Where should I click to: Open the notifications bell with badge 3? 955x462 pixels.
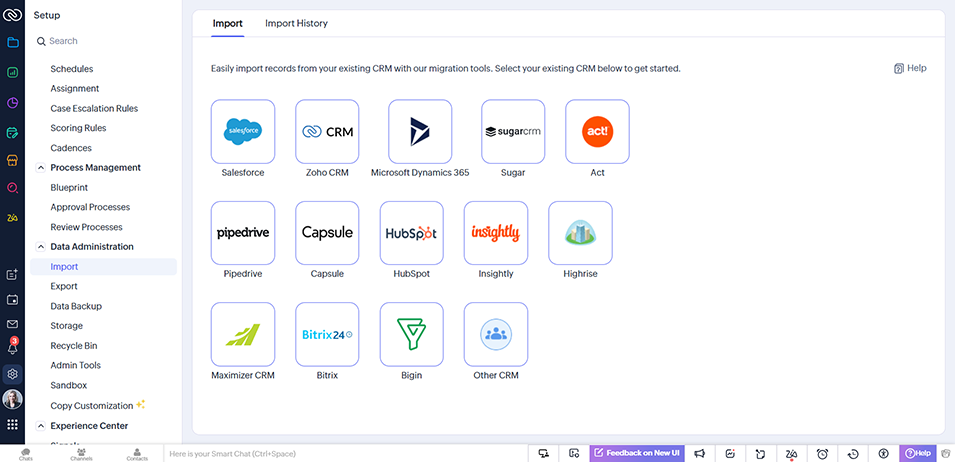tap(12, 347)
